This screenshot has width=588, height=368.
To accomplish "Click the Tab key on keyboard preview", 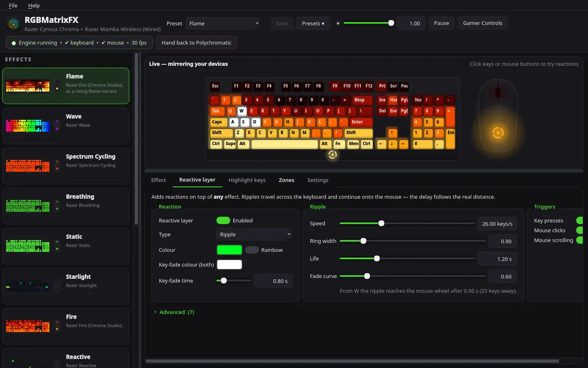I will pyautogui.click(x=217, y=111).
